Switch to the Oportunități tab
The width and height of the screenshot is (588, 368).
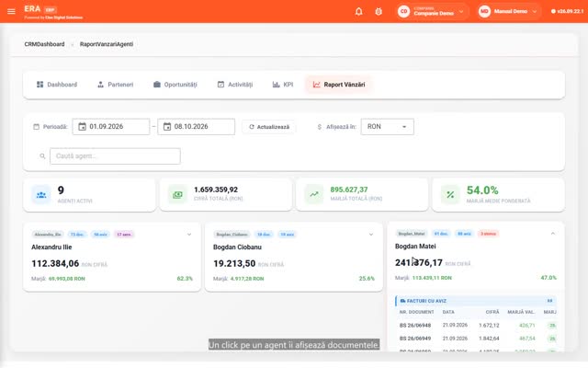(x=175, y=85)
